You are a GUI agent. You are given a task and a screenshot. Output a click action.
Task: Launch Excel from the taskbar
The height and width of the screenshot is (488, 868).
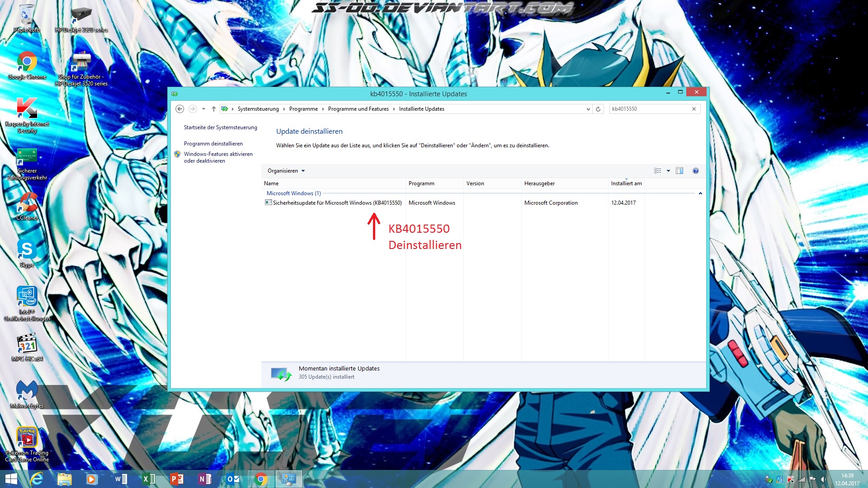point(148,479)
